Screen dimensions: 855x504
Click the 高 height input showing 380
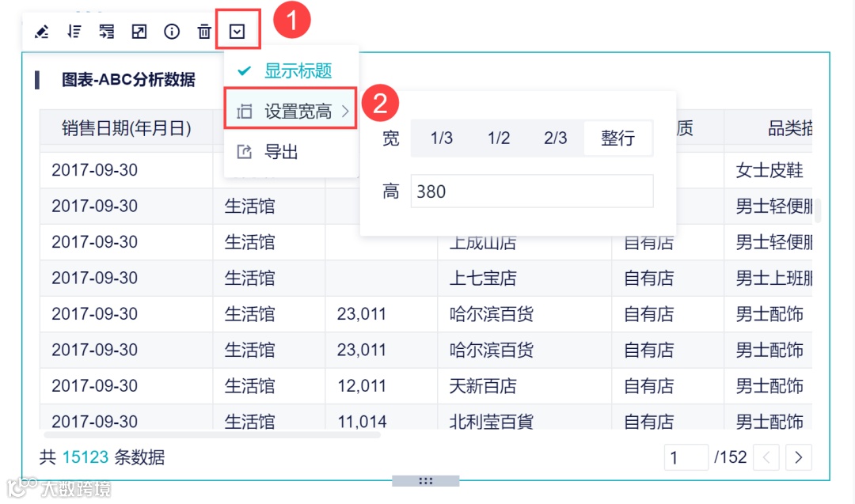coord(531,191)
